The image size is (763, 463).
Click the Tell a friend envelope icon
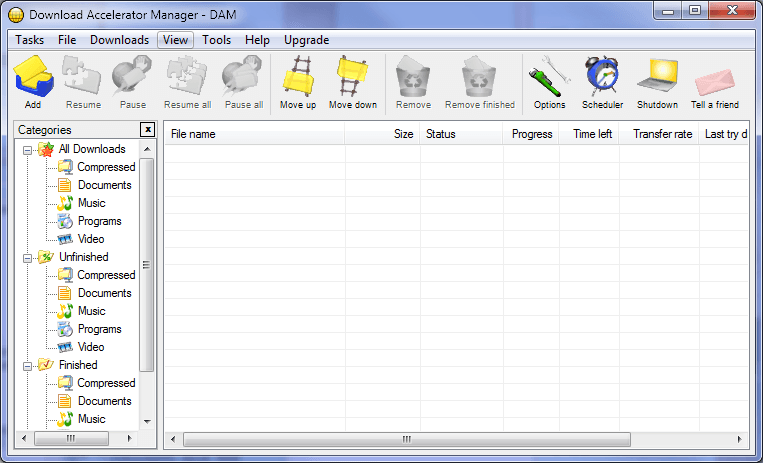click(715, 82)
